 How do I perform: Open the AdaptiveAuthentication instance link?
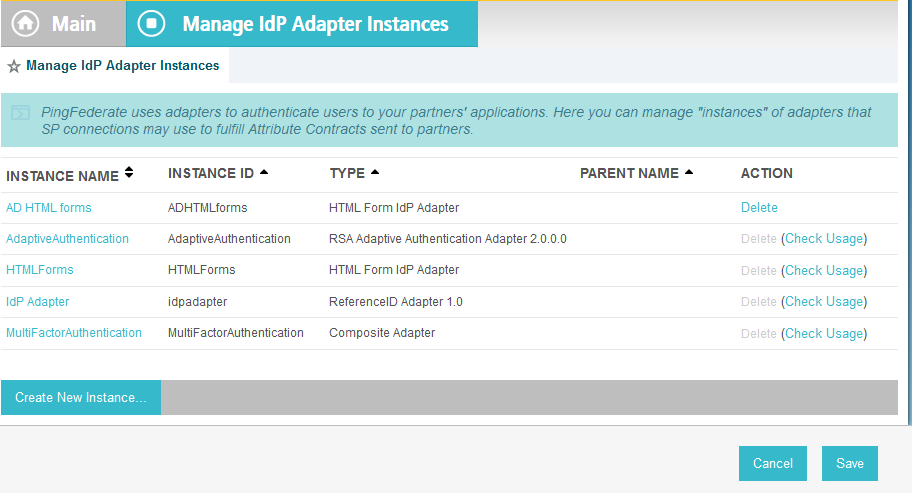[67, 238]
